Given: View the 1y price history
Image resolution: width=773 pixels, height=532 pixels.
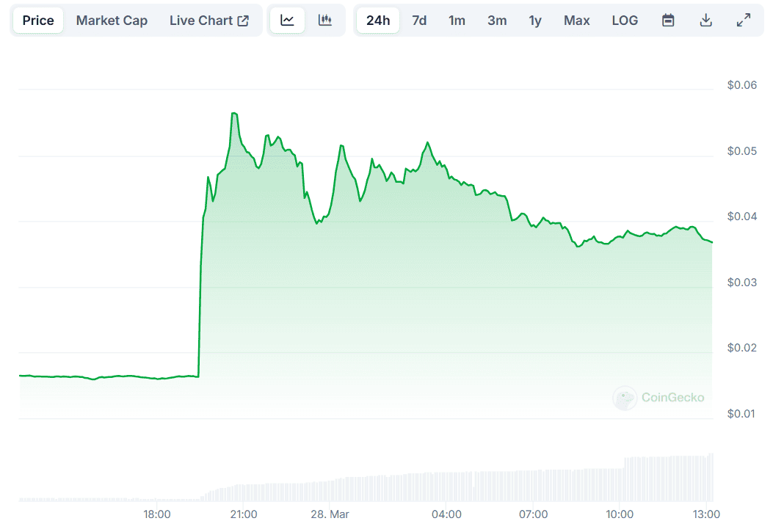Looking at the screenshot, I should click(535, 21).
